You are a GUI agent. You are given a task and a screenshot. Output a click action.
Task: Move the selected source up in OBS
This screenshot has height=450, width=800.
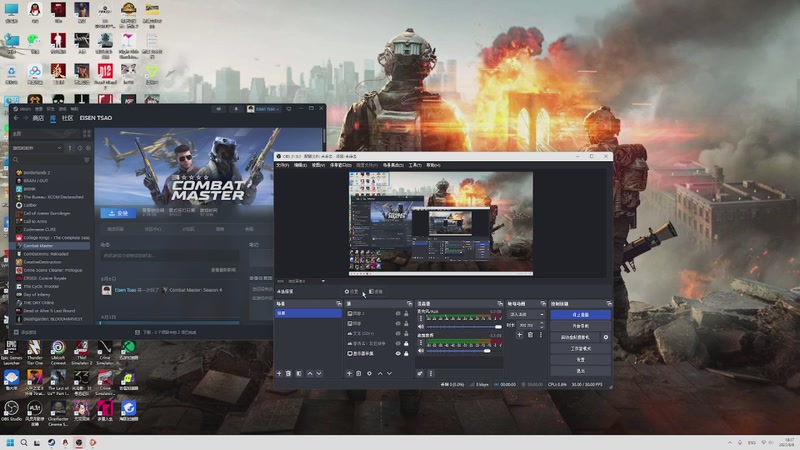(x=380, y=373)
